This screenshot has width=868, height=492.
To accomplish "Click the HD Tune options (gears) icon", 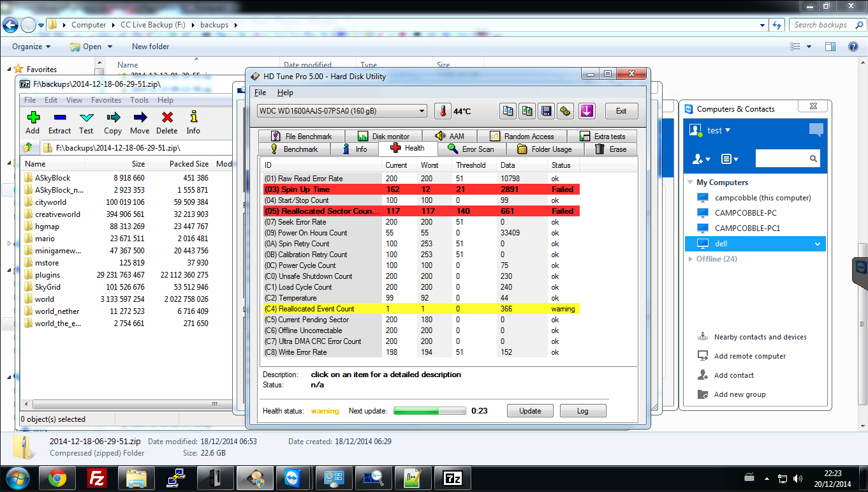I will [565, 111].
